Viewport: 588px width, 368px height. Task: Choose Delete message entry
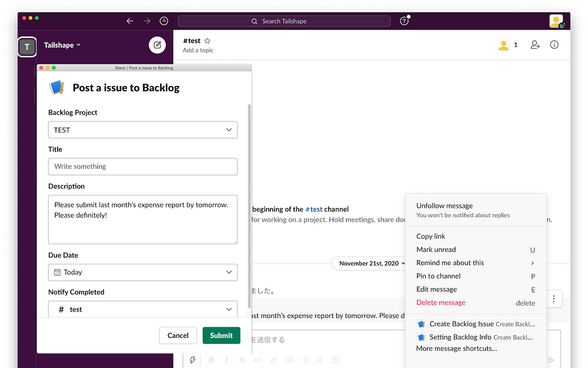click(476, 303)
